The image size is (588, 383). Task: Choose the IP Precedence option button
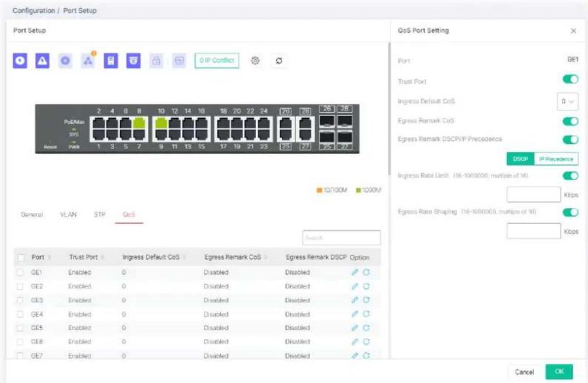click(556, 159)
